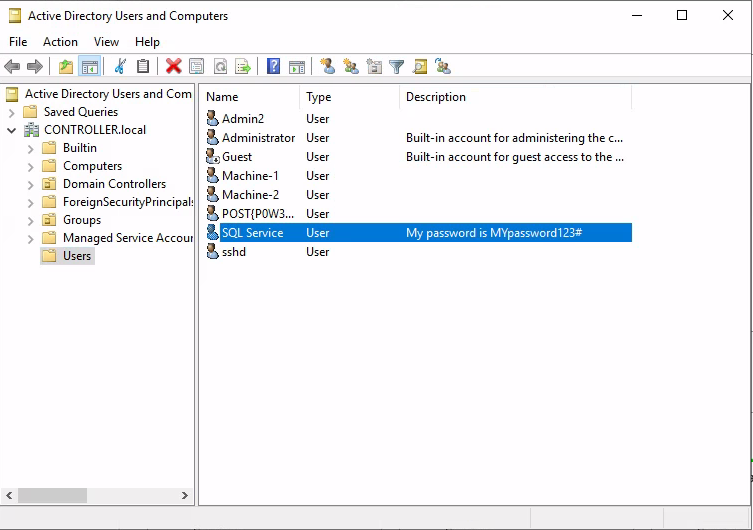Click the filter funnel toolbar icon
The image size is (753, 530).
[397, 67]
